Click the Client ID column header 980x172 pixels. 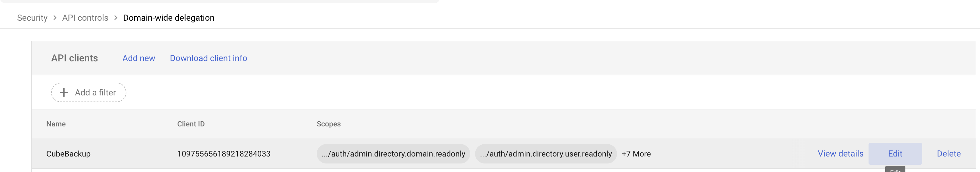(191, 124)
